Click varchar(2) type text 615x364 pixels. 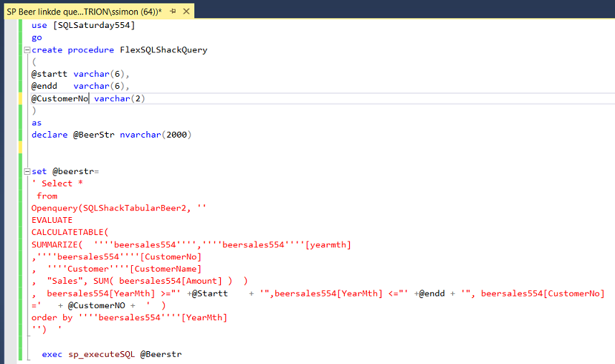[120, 98]
